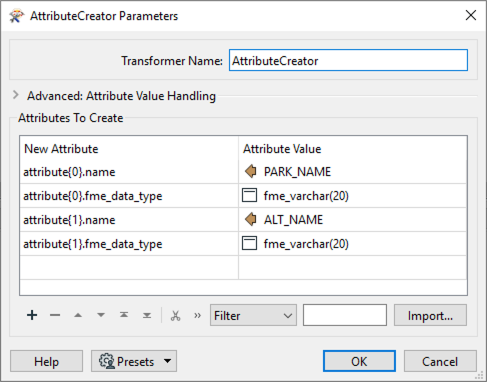
Task: Open the Filter dropdown
Action: click(x=253, y=315)
